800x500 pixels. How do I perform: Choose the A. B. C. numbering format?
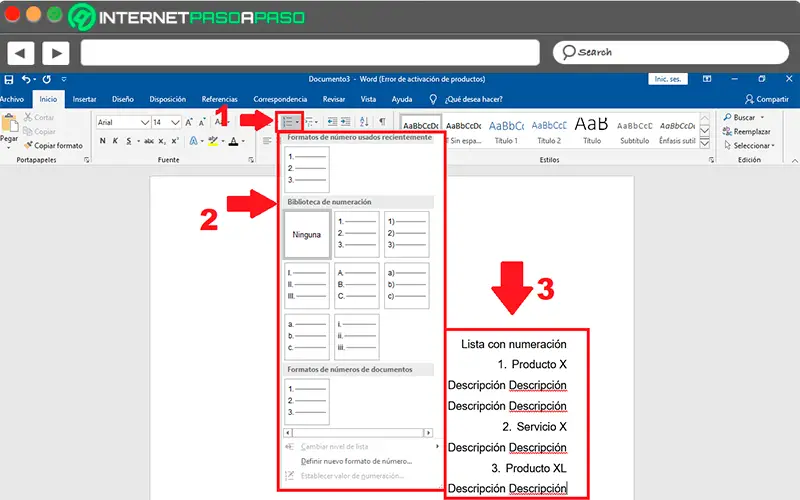point(357,286)
